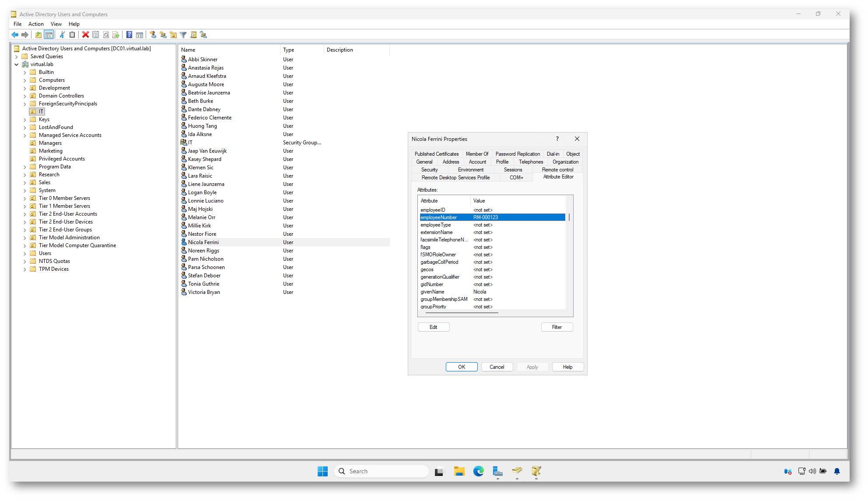Click the volume icon in the system tray
Viewport: 868px width, 500px height.
click(x=812, y=471)
